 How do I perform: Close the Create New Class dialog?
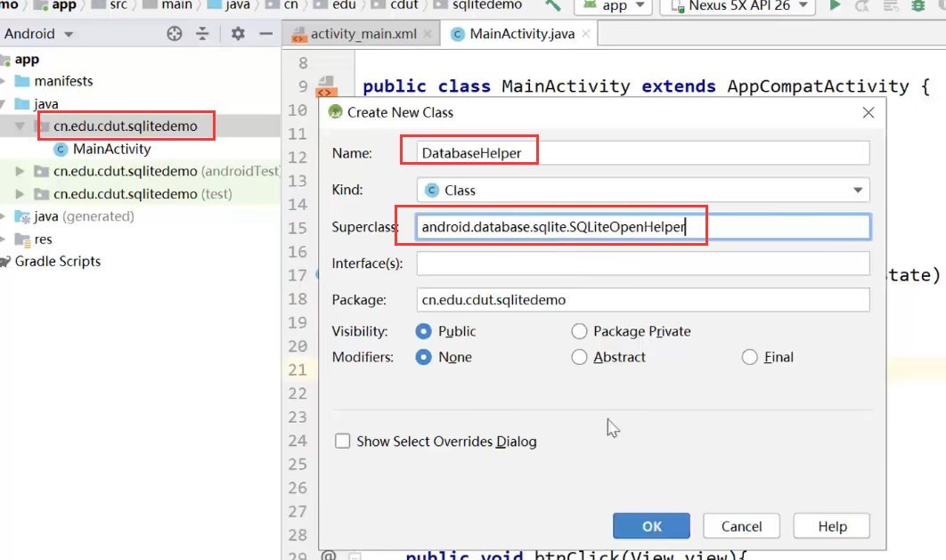pos(869,113)
